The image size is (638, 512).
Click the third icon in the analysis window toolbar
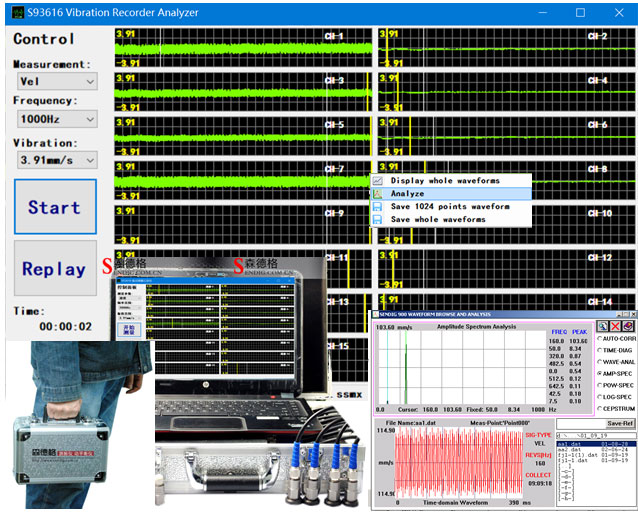pos(628,326)
